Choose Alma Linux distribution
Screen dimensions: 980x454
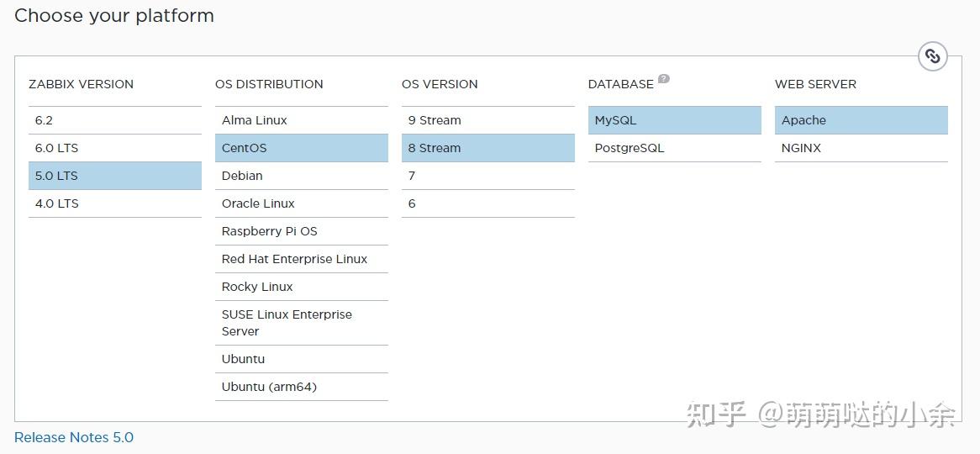pyautogui.click(x=301, y=120)
